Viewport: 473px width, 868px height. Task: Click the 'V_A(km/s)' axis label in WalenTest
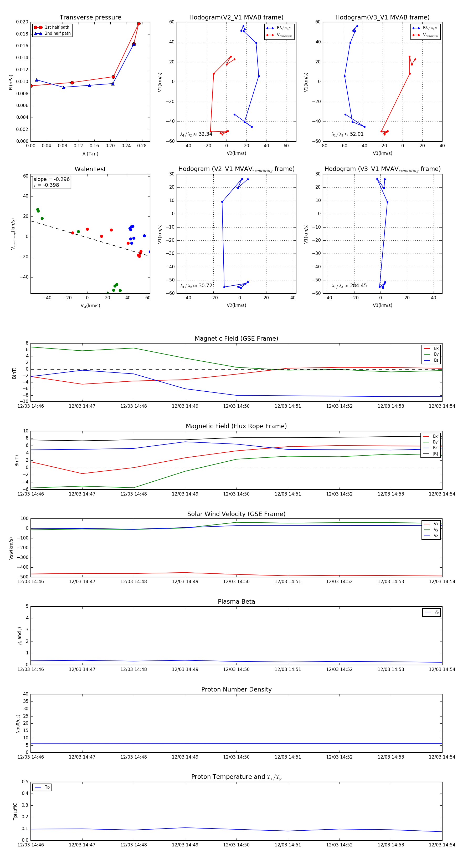(x=90, y=306)
